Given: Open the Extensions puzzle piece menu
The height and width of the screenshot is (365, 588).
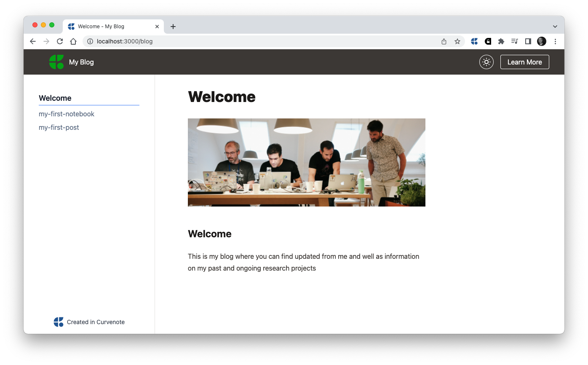Looking at the screenshot, I should pyautogui.click(x=501, y=41).
